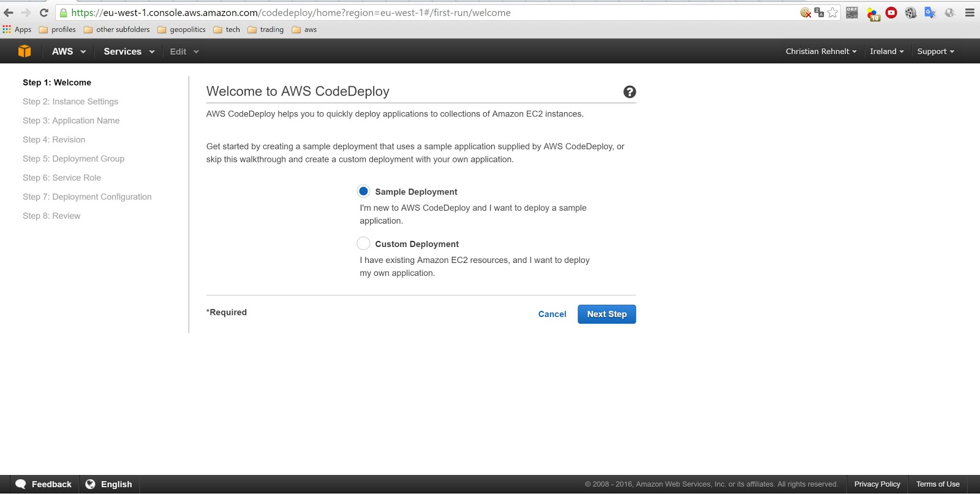Reload the page with the refresh icon
This screenshot has height=494, width=980.
pyautogui.click(x=44, y=13)
